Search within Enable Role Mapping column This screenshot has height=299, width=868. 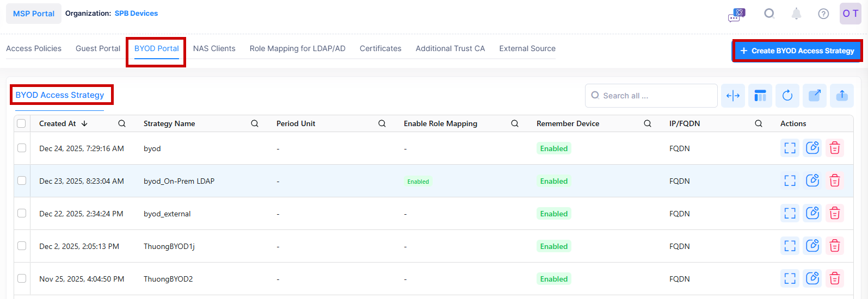coord(515,123)
